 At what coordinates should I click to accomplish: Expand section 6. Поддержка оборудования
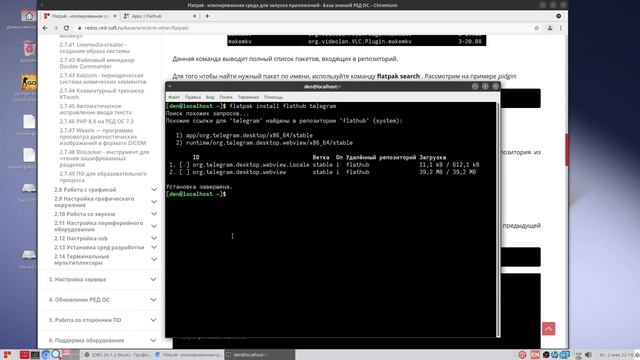(x=153, y=340)
